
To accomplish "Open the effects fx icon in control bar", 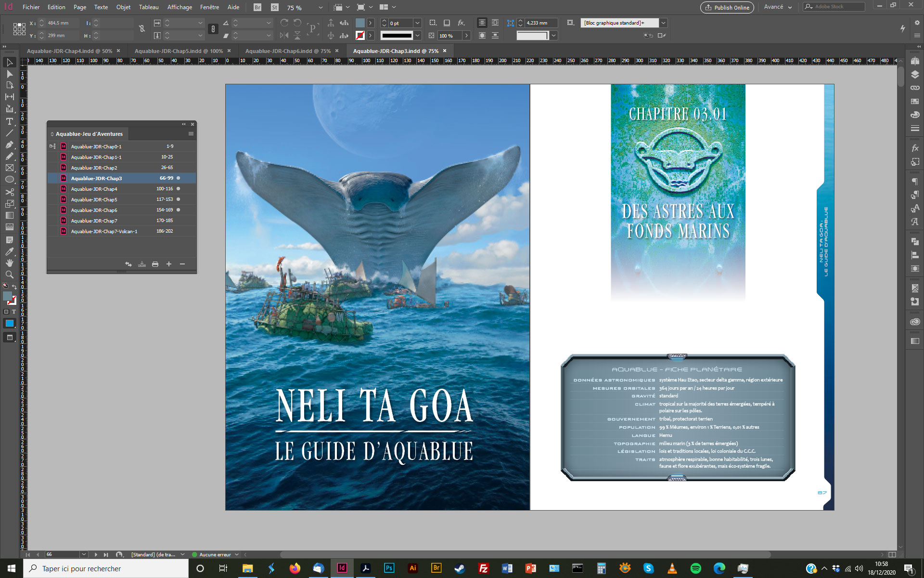I will click(461, 23).
